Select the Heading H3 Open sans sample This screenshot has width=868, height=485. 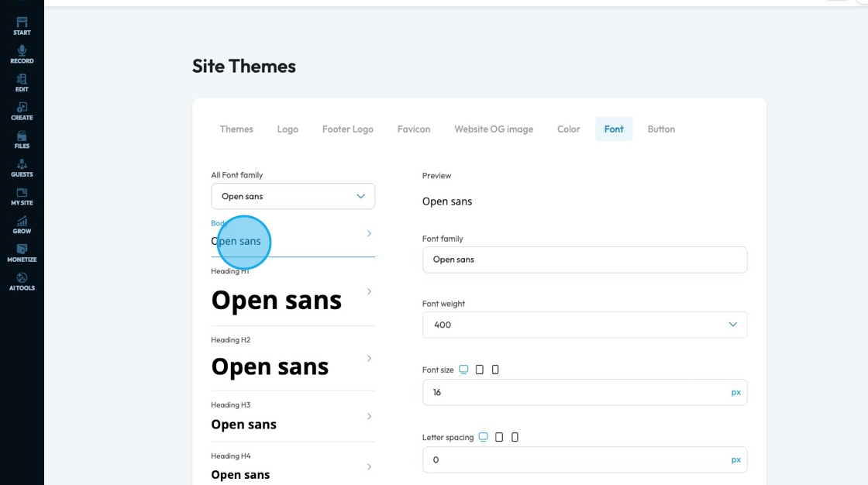(x=243, y=425)
